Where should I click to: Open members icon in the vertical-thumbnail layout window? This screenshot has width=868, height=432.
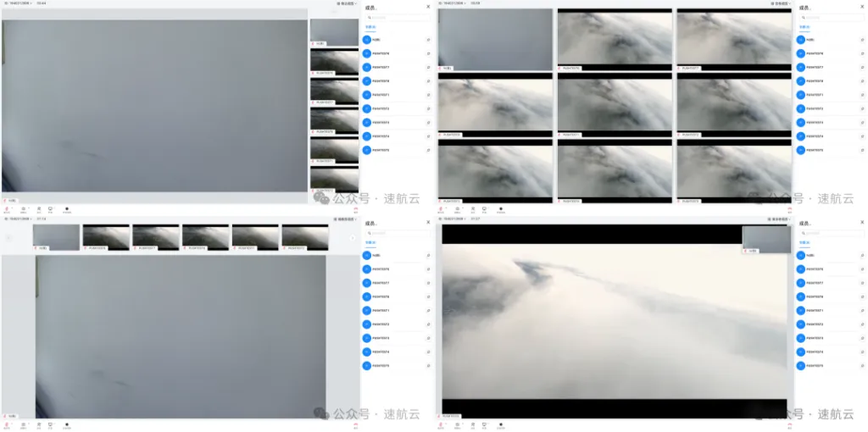[x=38, y=208]
